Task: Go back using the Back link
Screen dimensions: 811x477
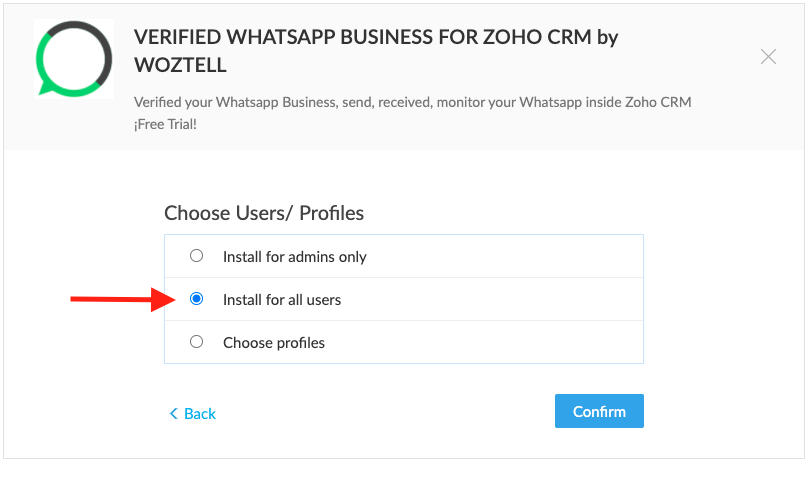Action: 192,413
